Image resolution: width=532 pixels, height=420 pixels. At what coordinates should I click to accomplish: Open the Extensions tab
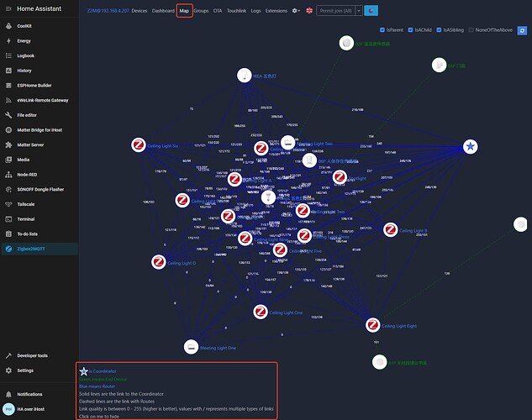[x=277, y=11]
